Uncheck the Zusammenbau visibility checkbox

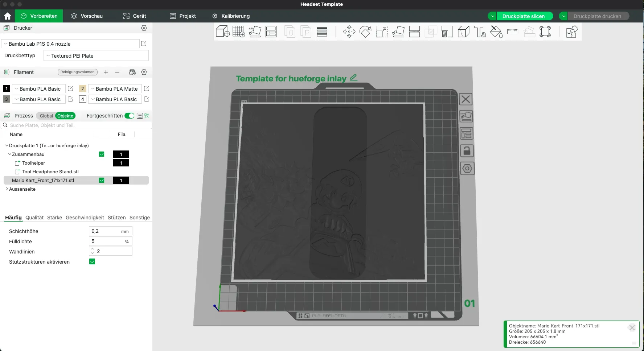click(x=102, y=154)
